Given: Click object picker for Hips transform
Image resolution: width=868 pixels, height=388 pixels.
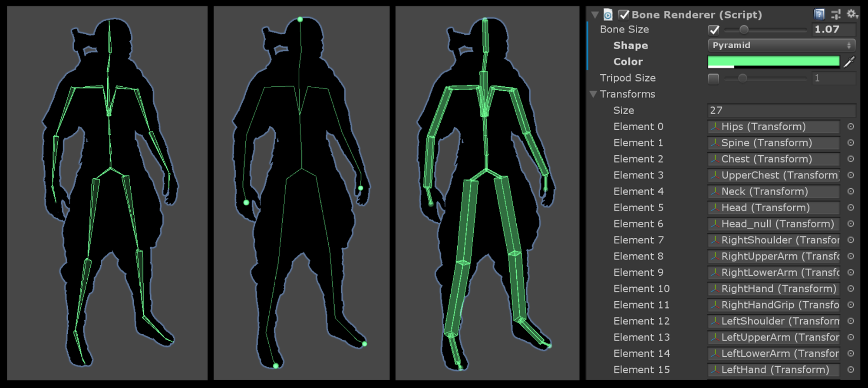Looking at the screenshot, I should [851, 127].
